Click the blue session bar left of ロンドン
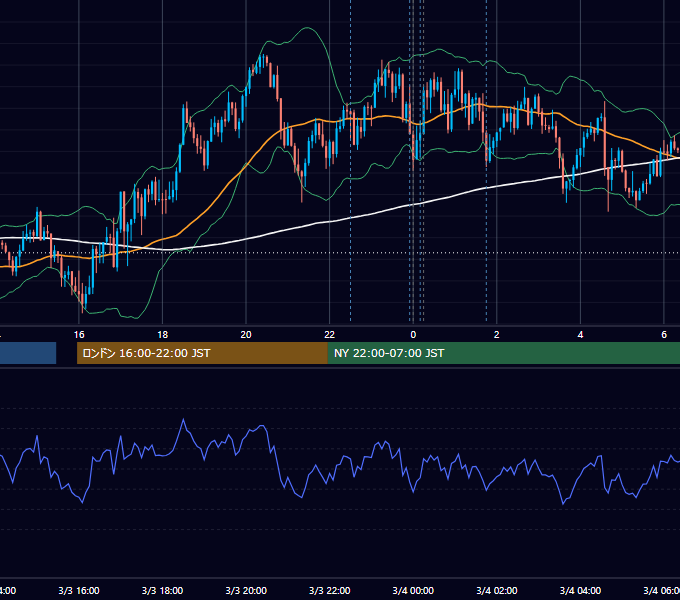The image size is (680, 600). tap(28, 353)
